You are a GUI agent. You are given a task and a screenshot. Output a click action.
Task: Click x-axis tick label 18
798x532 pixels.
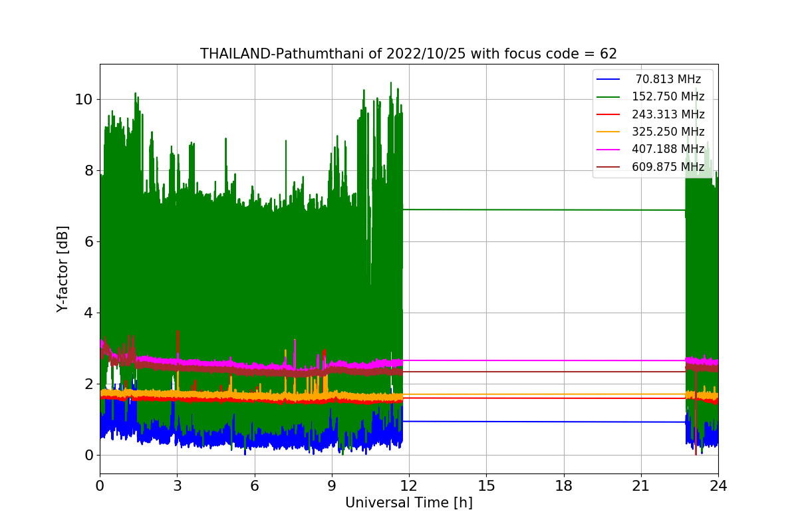click(563, 486)
